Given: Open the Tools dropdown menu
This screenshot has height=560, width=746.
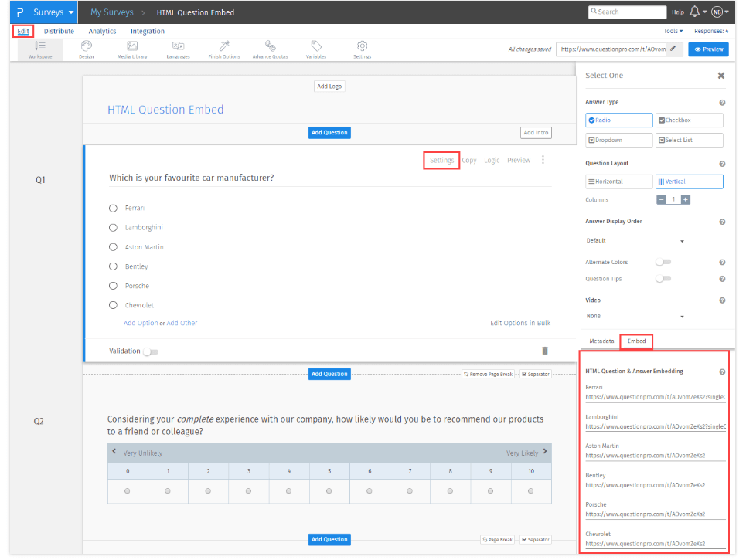Looking at the screenshot, I should 673,31.
